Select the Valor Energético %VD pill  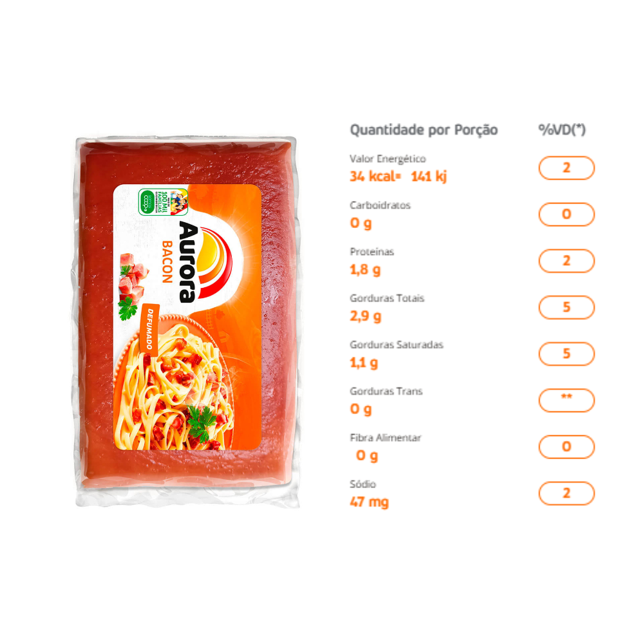[x=566, y=168]
